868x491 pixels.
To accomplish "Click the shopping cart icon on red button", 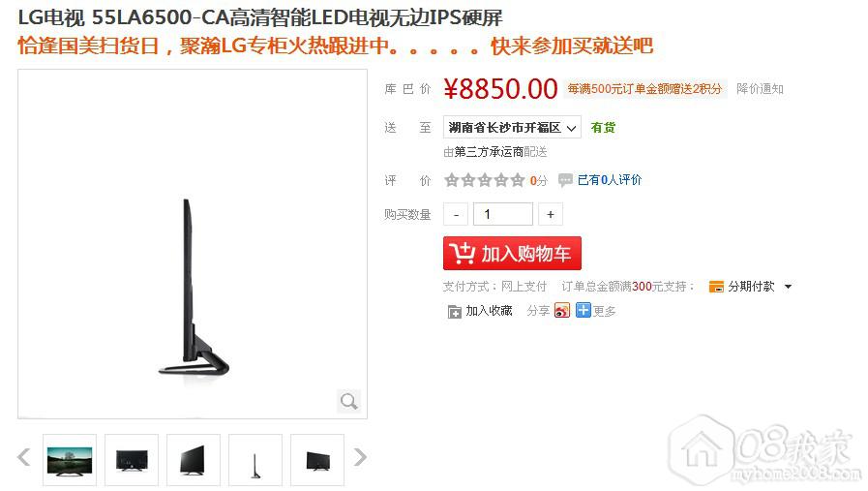I will click(x=463, y=254).
